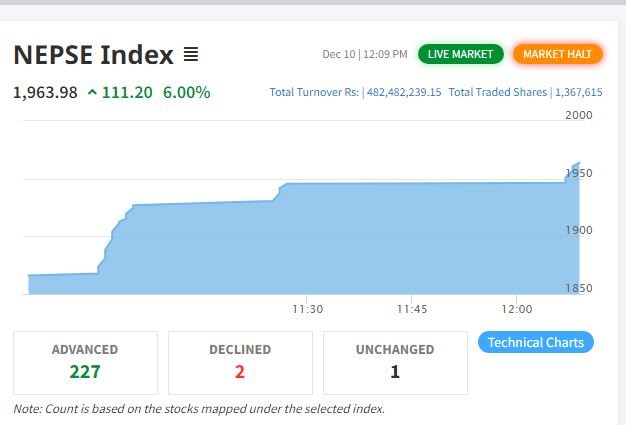The width and height of the screenshot is (626, 425).
Task: Click the MARKET HALT button
Action: [x=557, y=54]
